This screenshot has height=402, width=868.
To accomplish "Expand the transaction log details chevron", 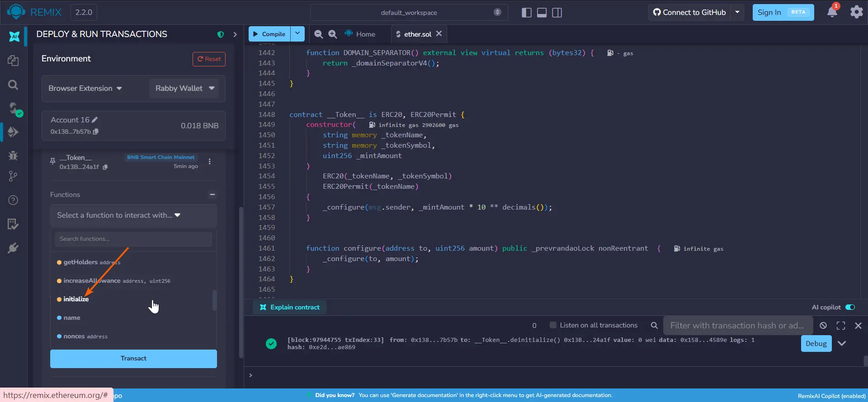I will pyautogui.click(x=842, y=344).
